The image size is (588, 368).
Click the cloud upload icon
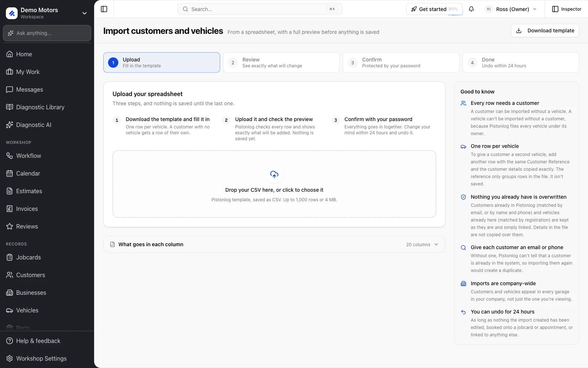click(x=274, y=174)
